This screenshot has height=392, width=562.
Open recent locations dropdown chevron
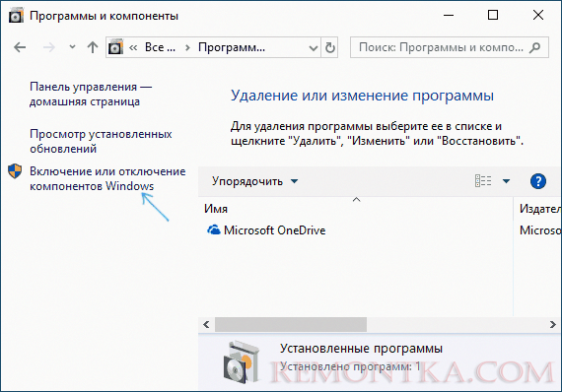point(72,47)
